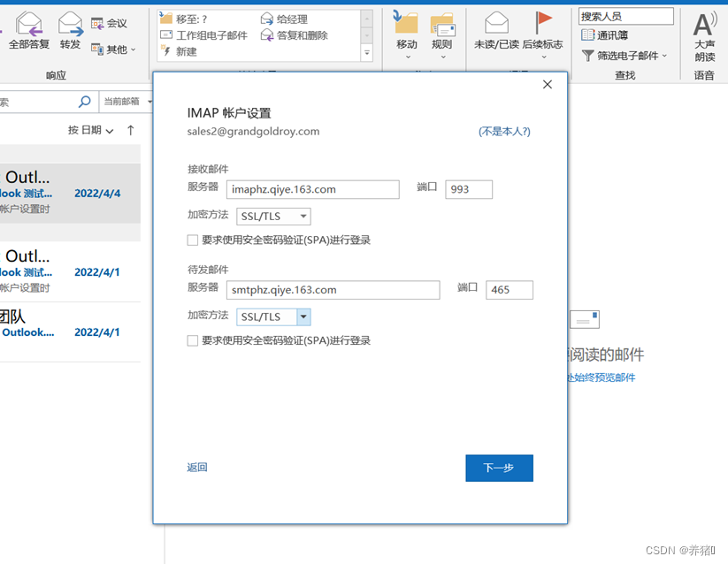Open the Address Book
Screen dimensions: 728x564
point(605,35)
